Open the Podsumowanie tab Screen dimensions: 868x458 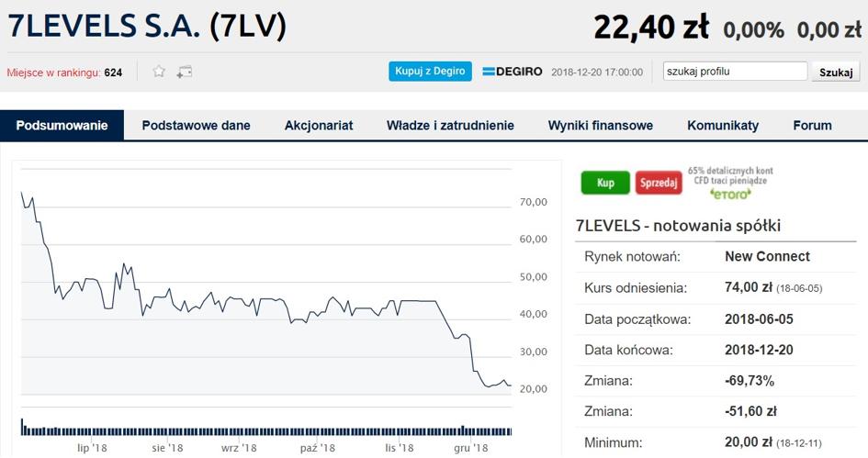62,125
